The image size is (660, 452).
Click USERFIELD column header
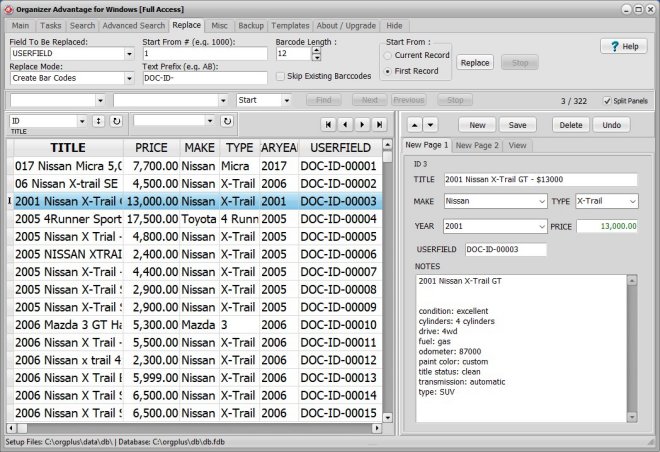coord(341,148)
